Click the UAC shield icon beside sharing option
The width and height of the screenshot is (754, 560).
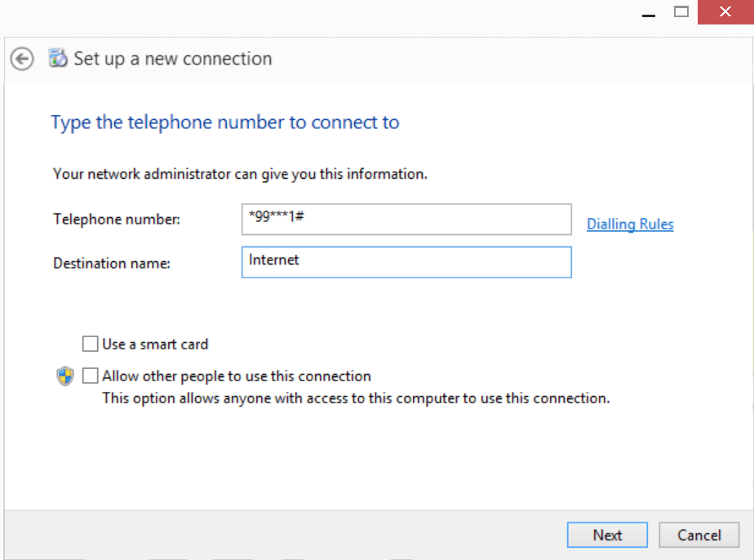pyautogui.click(x=65, y=376)
